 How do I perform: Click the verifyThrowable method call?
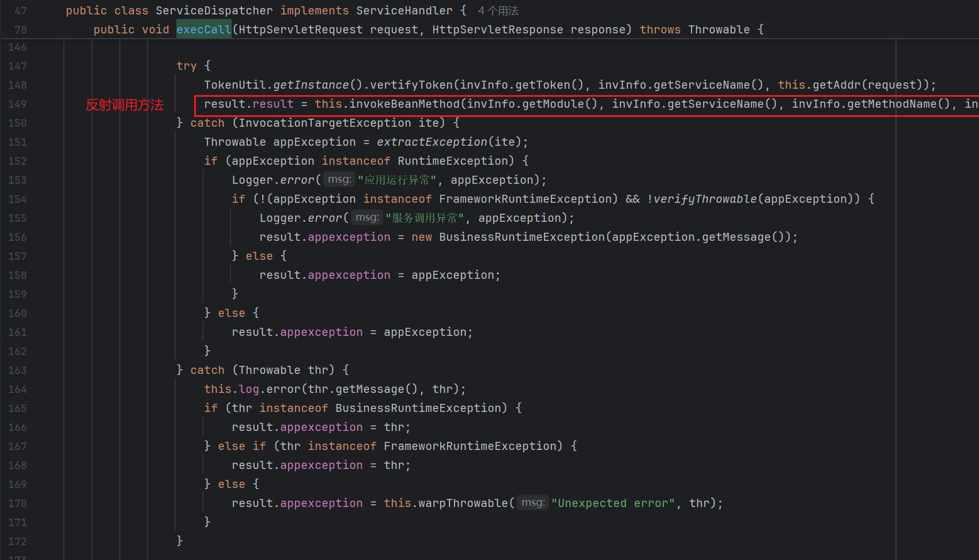[705, 199]
